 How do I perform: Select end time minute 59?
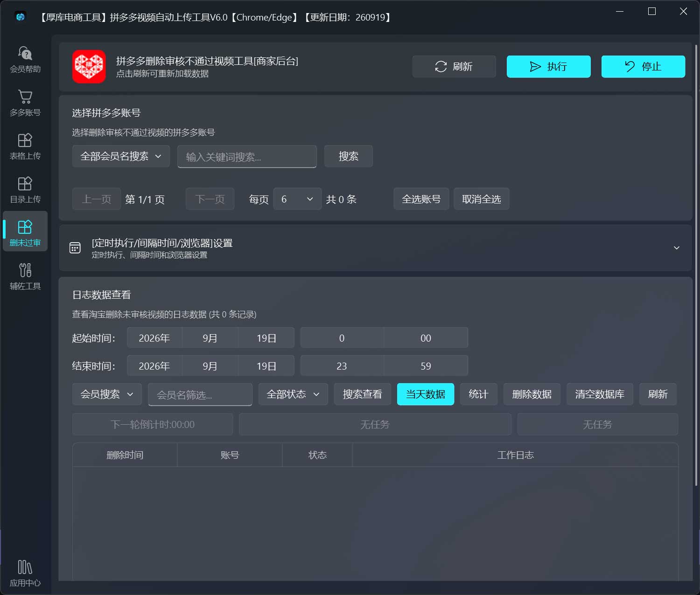coord(426,366)
